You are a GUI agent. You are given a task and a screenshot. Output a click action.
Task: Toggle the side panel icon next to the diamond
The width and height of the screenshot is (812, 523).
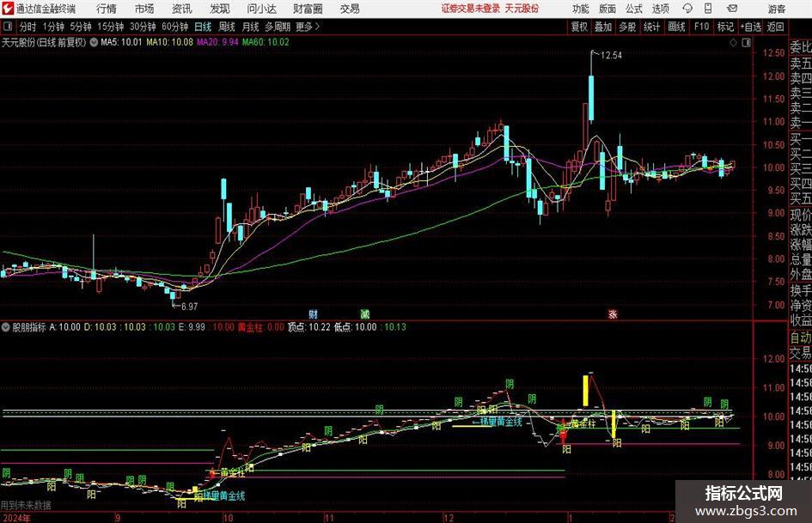pyautogui.click(x=746, y=43)
